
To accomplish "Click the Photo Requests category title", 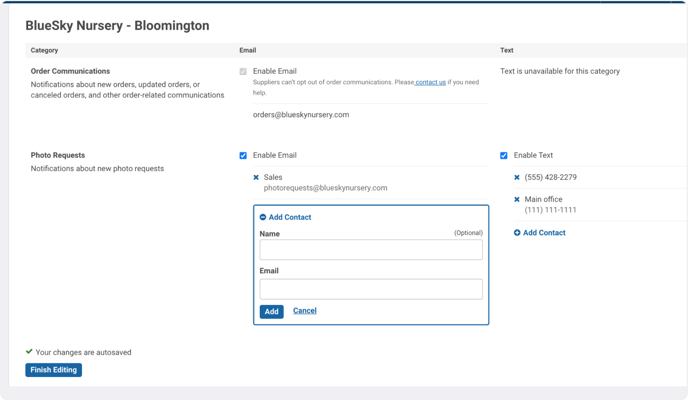I will [x=58, y=155].
